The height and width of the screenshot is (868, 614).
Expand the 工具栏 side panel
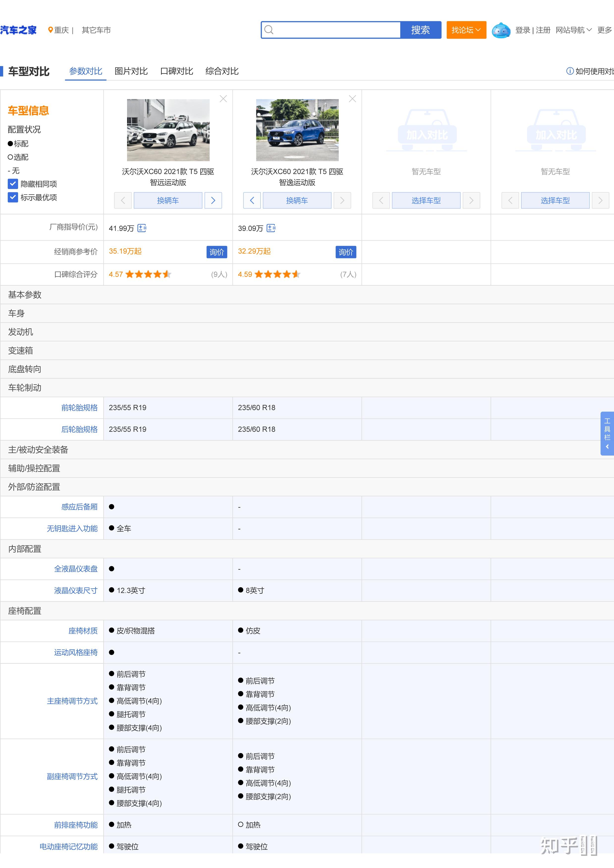tap(607, 433)
